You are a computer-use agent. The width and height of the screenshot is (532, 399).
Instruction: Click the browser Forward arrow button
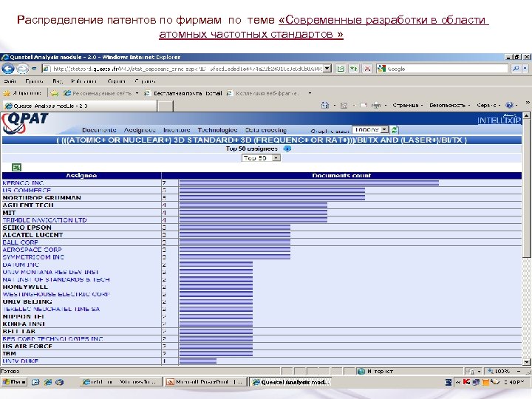[x=22, y=69]
